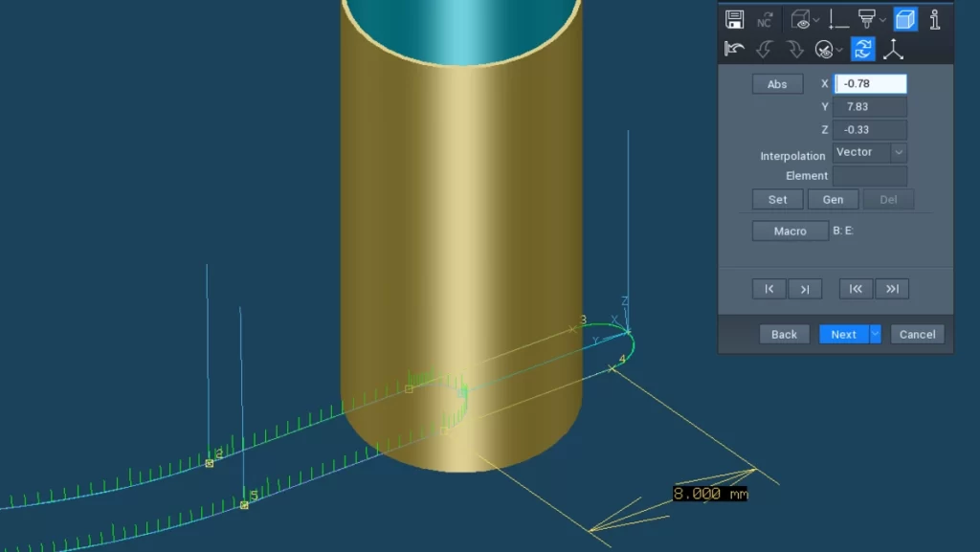Click the Y coordinate field showing 7.83
The height and width of the screenshot is (552, 980).
870,107
